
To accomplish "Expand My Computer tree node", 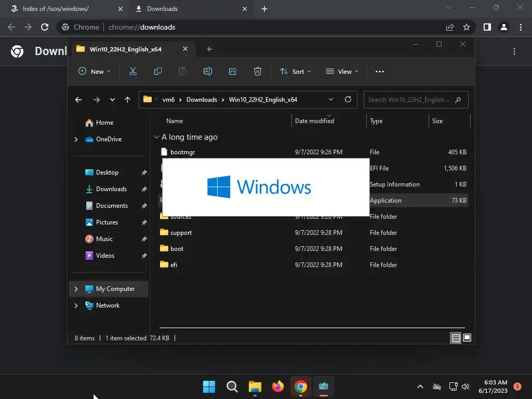I will tap(76, 289).
